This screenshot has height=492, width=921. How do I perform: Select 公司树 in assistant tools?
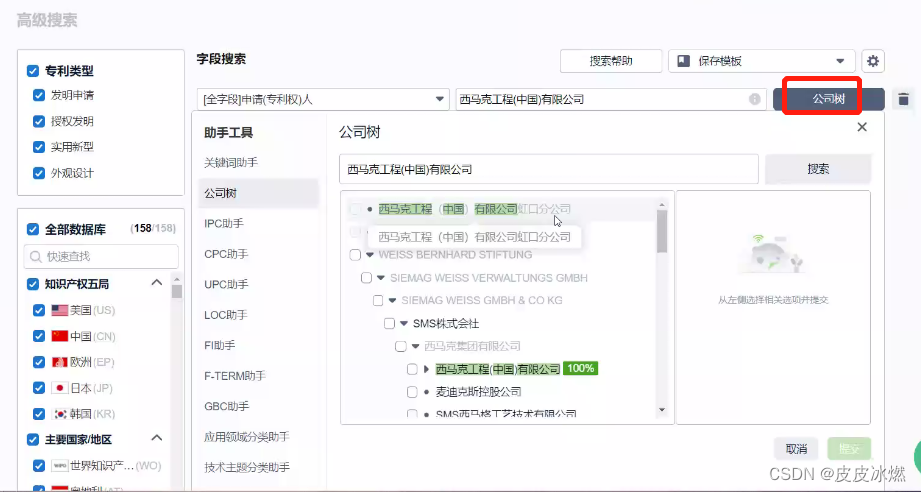click(x=258, y=193)
